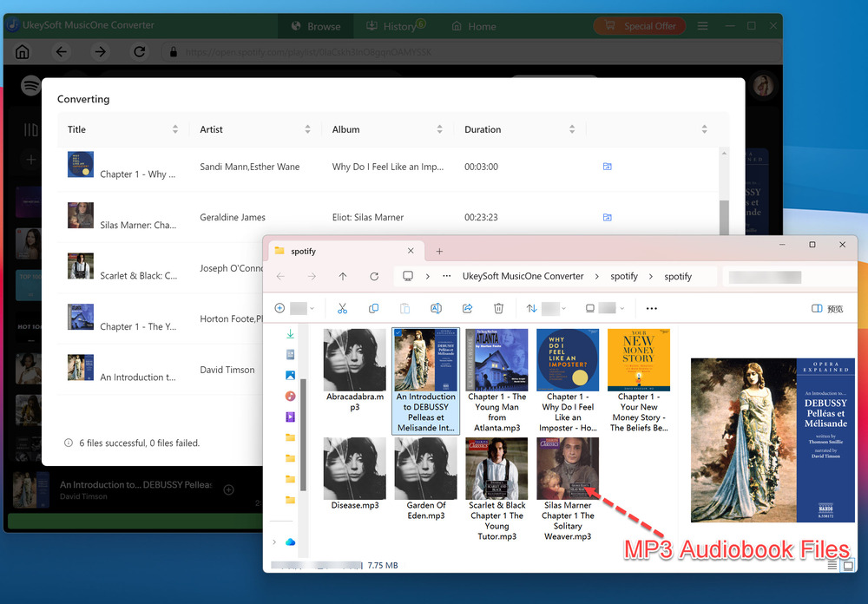Go forward in UkeySoft browser

click(100, 52)
